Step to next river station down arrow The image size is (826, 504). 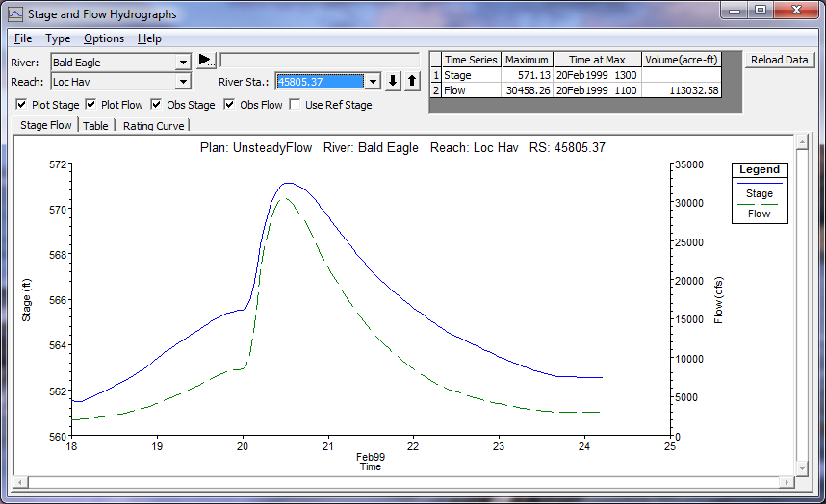coord(393,82)
